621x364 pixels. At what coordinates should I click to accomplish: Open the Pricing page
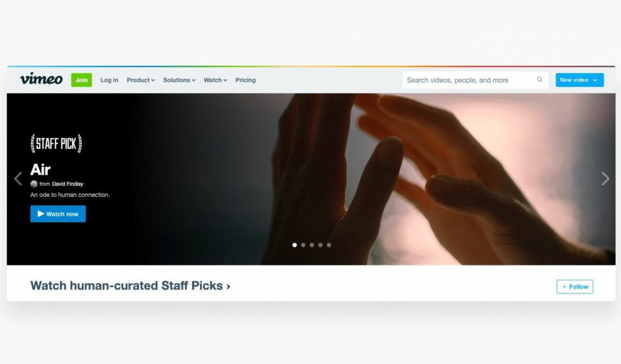[246, 80]
